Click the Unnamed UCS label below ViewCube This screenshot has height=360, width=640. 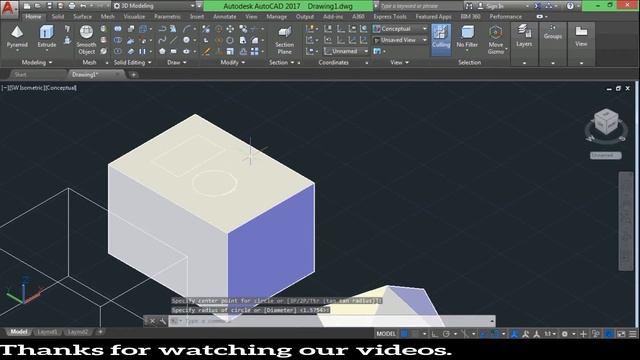point(606,156)
